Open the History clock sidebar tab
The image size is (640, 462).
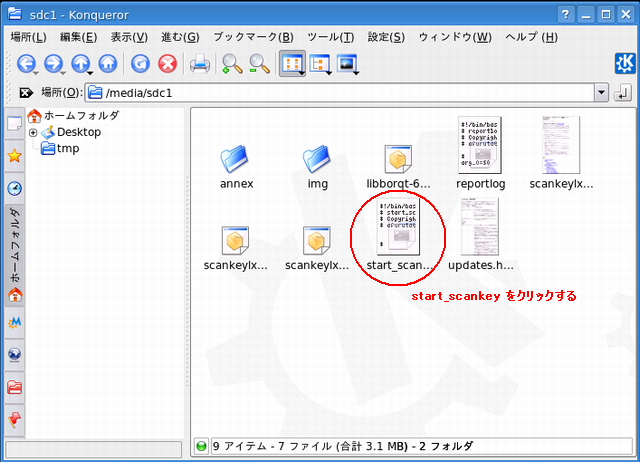[x=14, y=188]
